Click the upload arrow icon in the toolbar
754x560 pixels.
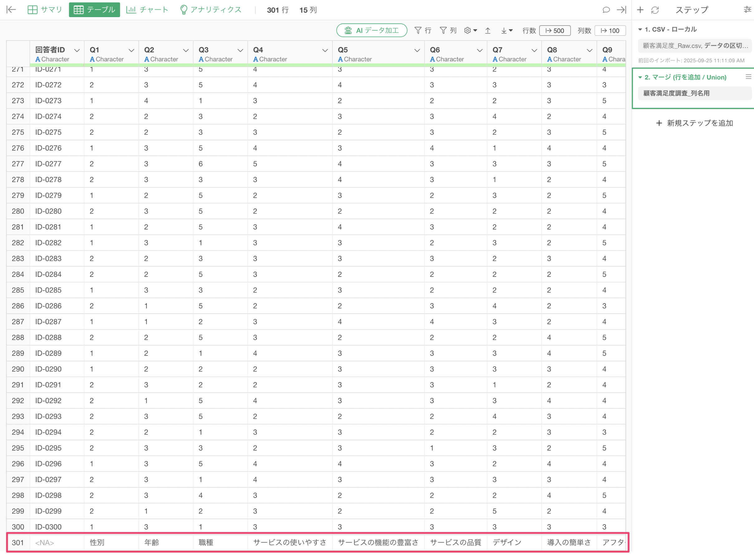click(487, 31)
